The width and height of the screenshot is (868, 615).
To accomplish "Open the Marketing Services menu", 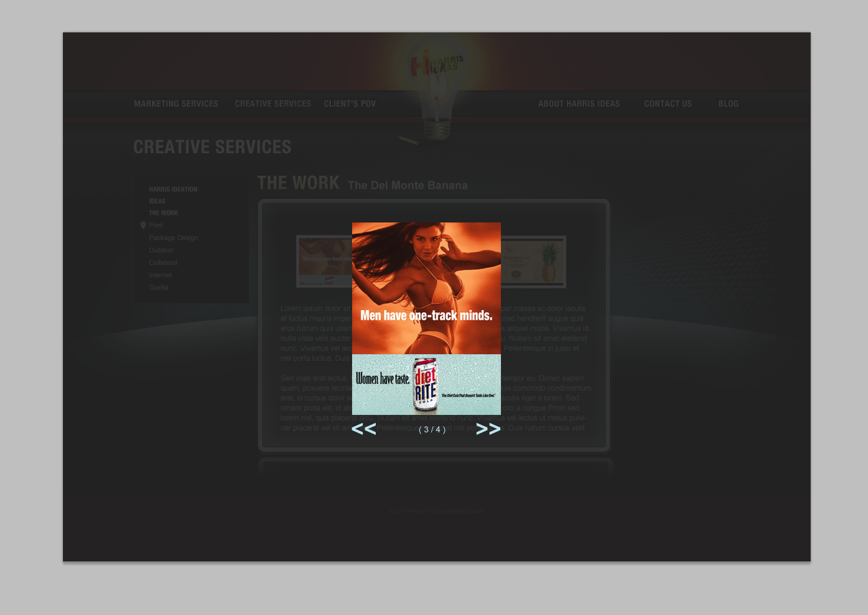I will [x=176, y=104].
